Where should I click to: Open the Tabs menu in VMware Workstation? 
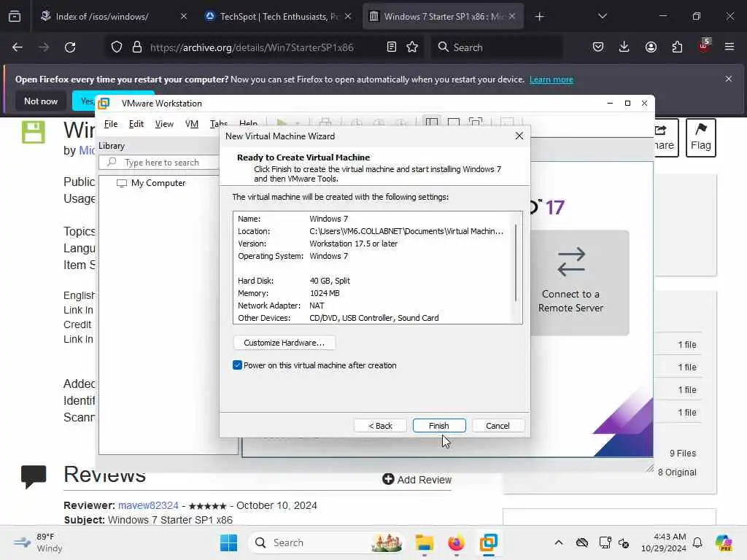pyautogui.click(x=219, y=124)
